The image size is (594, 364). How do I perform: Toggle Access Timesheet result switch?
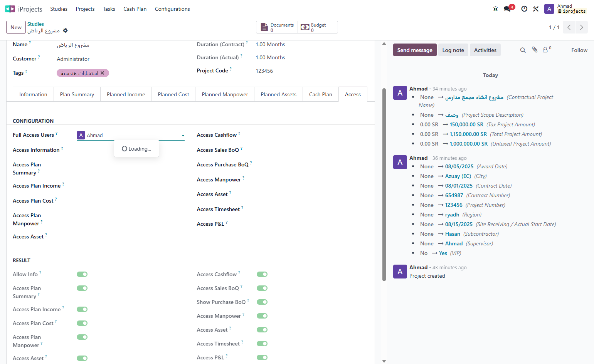262,344
